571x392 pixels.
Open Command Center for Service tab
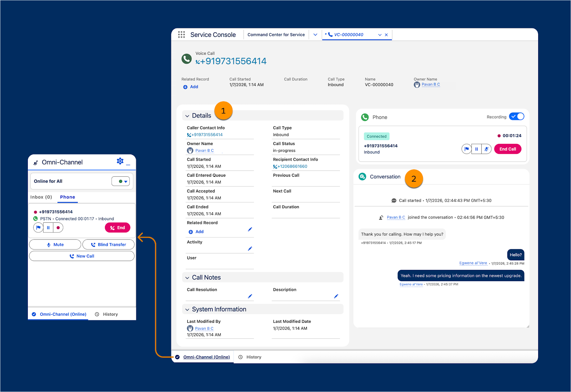click(x=276, y=35)
